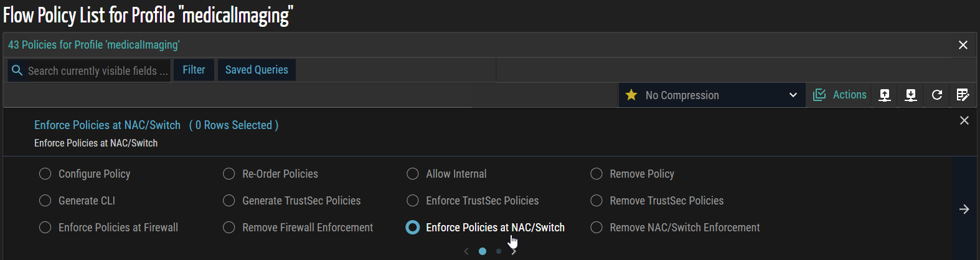Select Generate TrustSec Policies radio option
The height and width of the screenshot is (260, 980).
click(229, 201)
